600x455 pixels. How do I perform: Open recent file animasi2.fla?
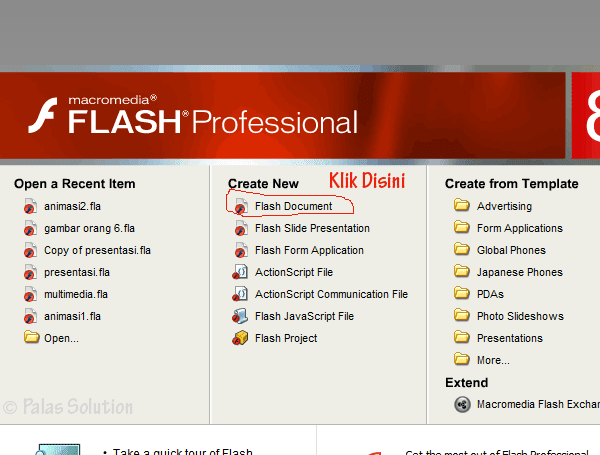72,207
